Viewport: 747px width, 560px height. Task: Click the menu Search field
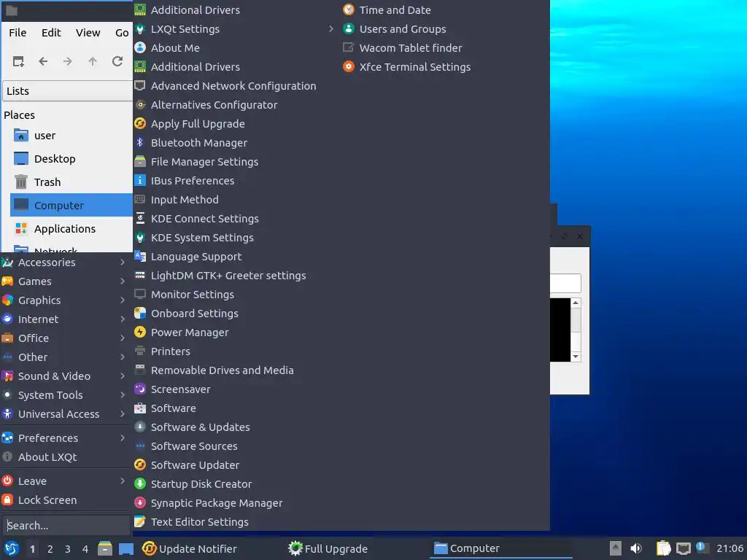tap(66, 525)
